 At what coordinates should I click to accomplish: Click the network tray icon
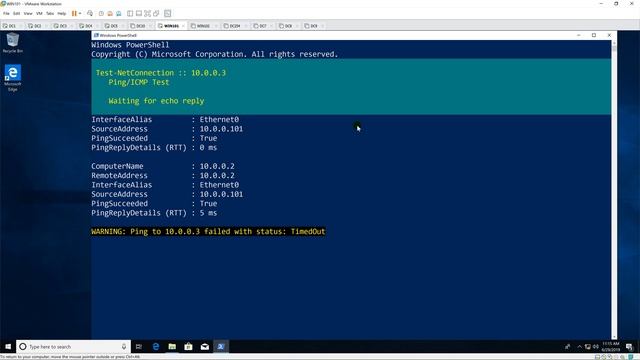[x=588, y=347]
